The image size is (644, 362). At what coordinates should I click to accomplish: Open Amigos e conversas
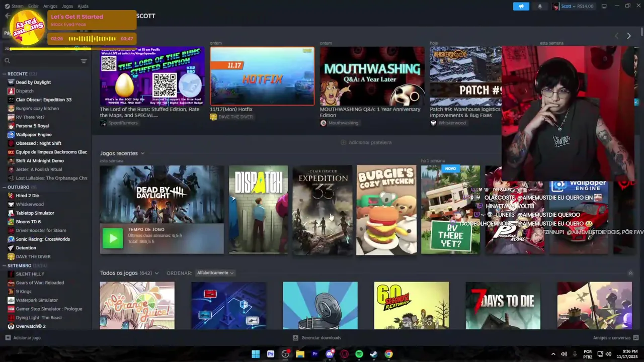(616, 338)
